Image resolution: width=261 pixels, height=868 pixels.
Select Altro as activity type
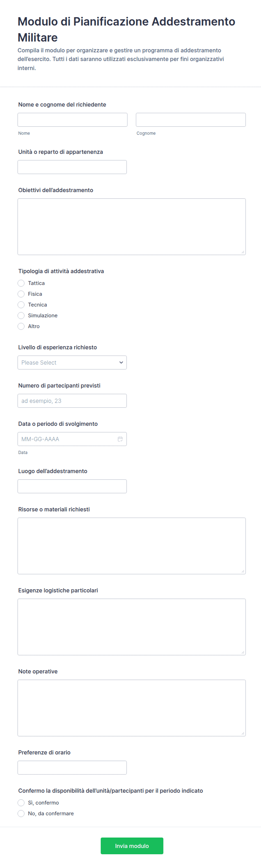coord(21,326)
